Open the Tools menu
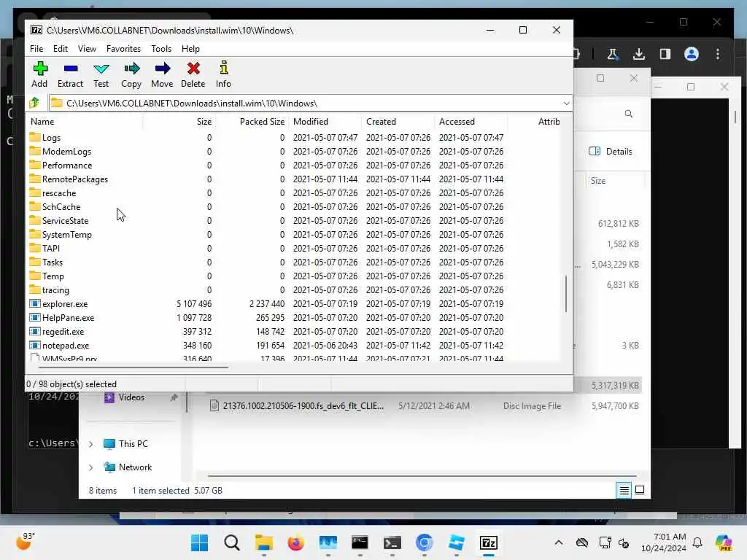Viewport: 747px width, 560px height. click(161, 49)
